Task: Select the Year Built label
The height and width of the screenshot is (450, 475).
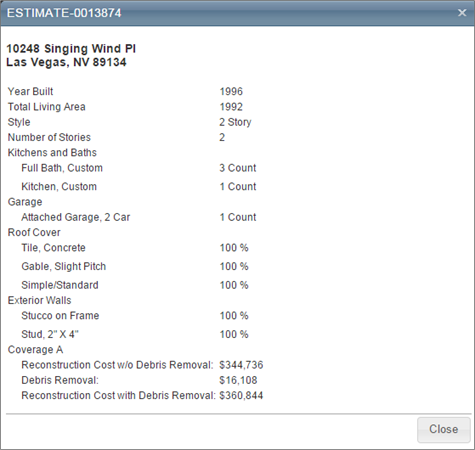Action: pyautogui.click(x=30, y=91)
